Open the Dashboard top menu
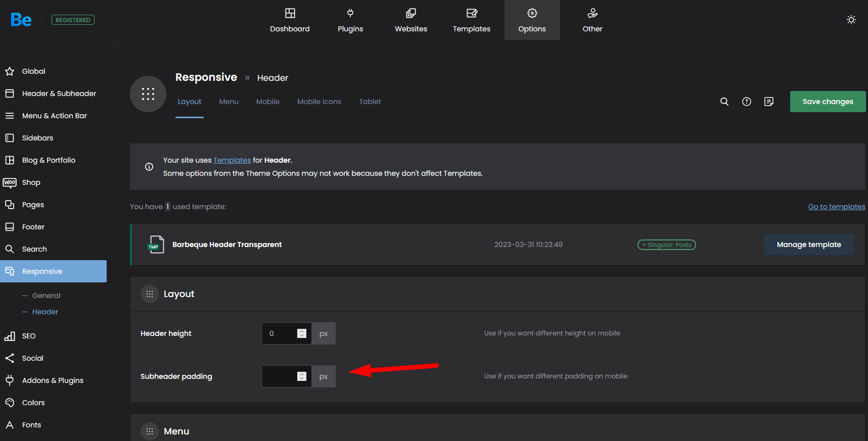 (290, 20)
